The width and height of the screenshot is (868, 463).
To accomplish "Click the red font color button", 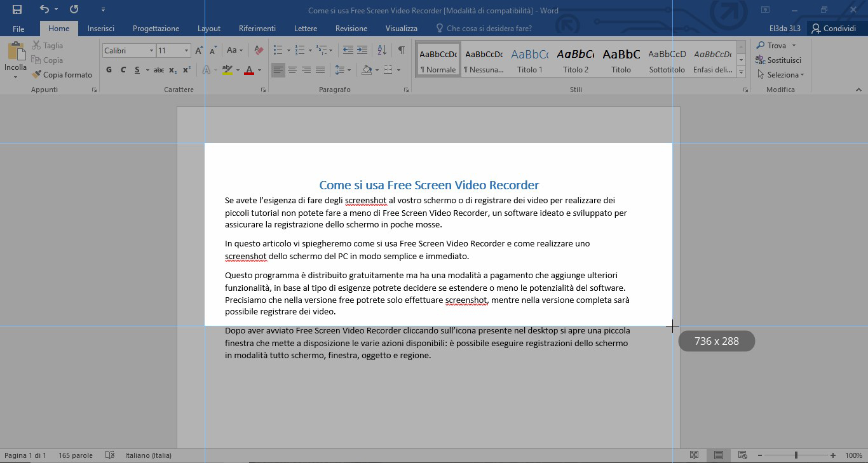I will pos(249,70).
